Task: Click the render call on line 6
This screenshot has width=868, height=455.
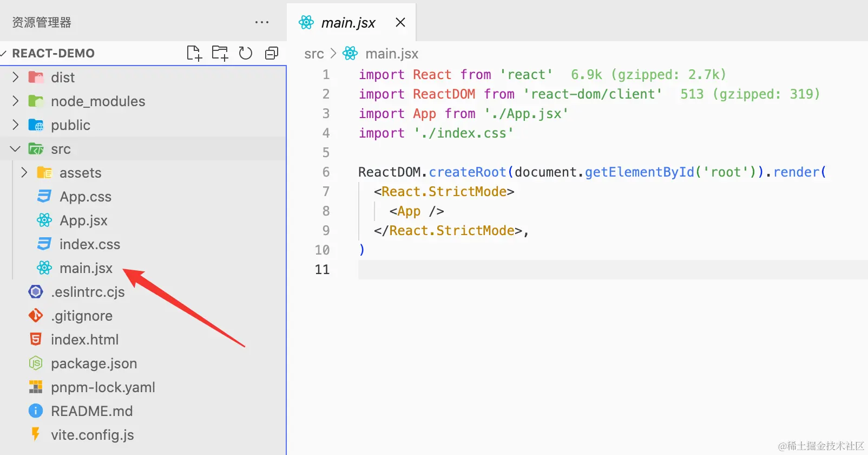Action: pyautogui.click(x=796, y=172)
